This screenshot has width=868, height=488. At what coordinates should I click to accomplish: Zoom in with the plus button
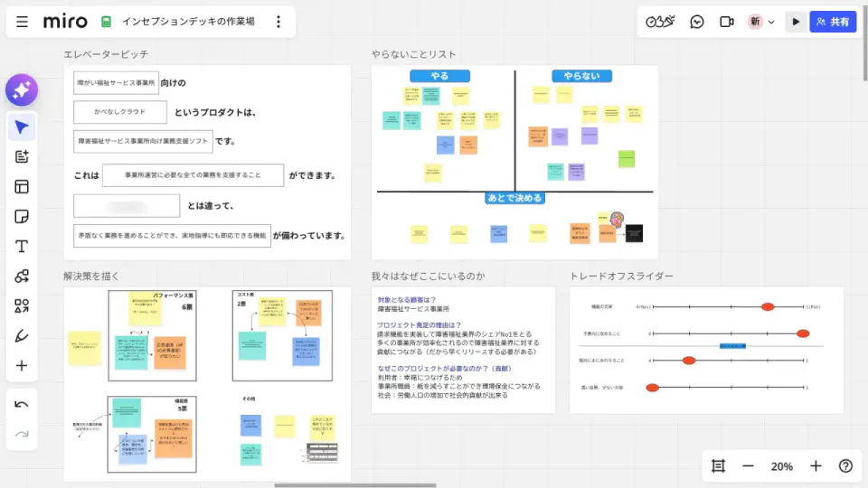tap(816, 466)
